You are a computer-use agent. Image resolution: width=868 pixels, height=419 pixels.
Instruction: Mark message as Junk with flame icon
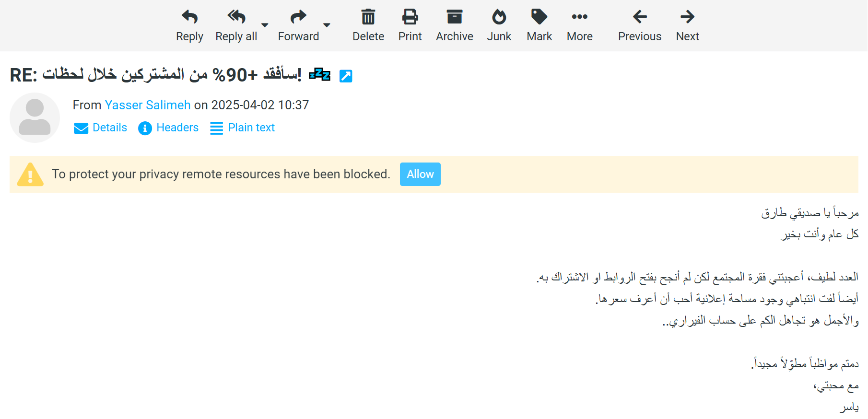[x=499, y=17]
